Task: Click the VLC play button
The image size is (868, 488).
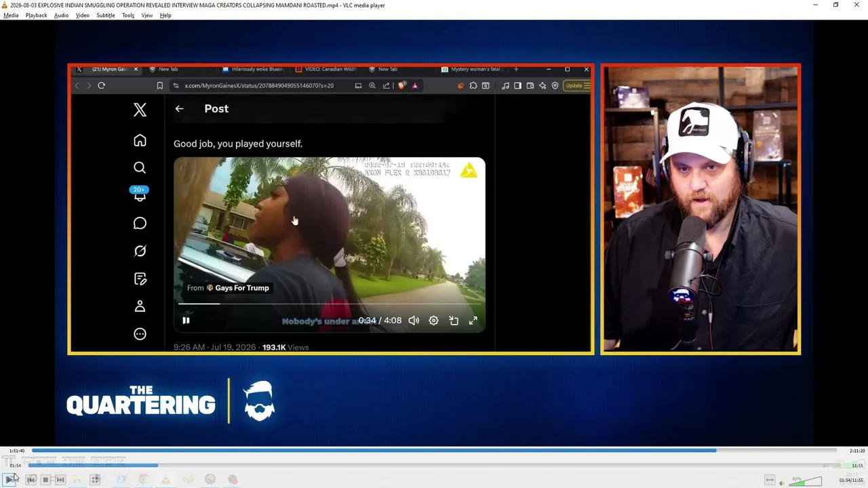Action: [x=9, y=479]
